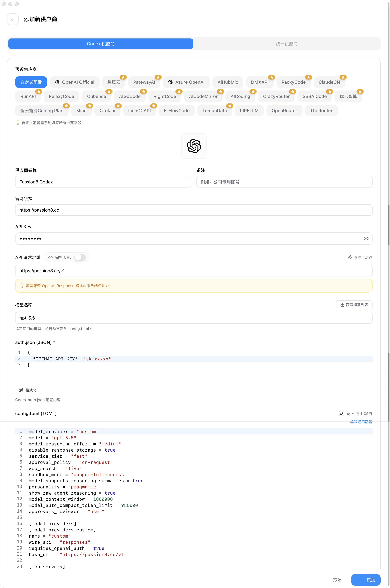Edit the 官网链接 website URL field
Image resolution: width=390 pixels, height=588 pixels.
[194, 210]
